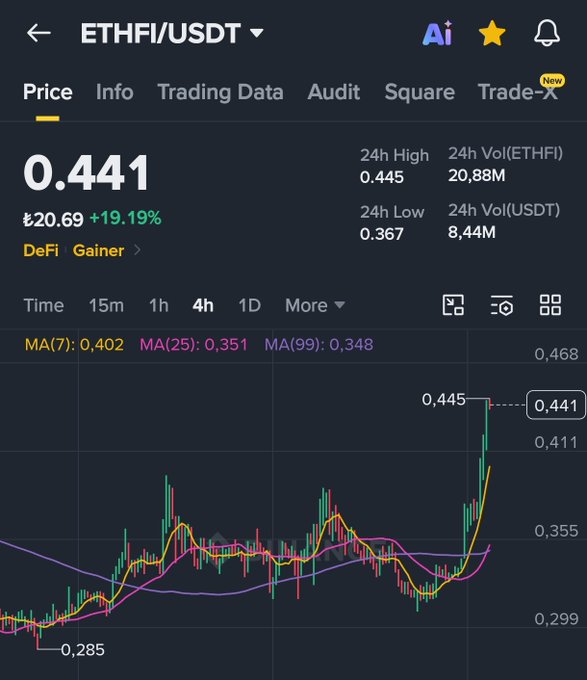This screenshot has width=587, height=680.
Task: Select the Time chart interval
Action: 43,305
